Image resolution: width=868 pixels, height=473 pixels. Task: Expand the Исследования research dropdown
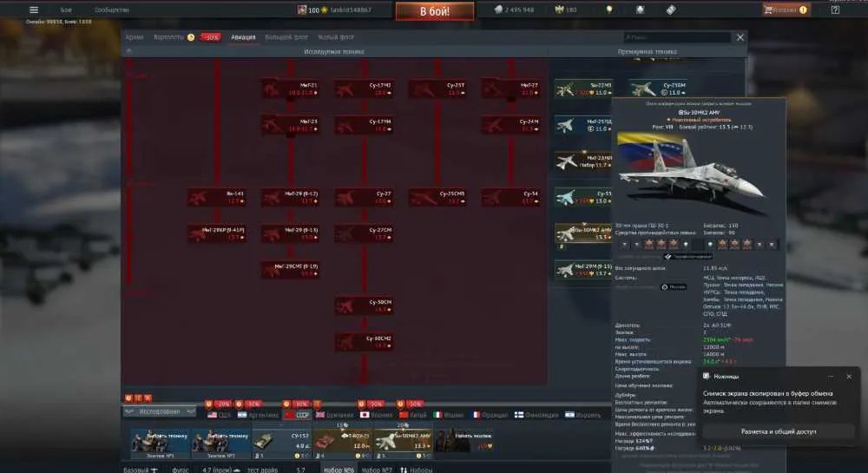click(160, 411)
